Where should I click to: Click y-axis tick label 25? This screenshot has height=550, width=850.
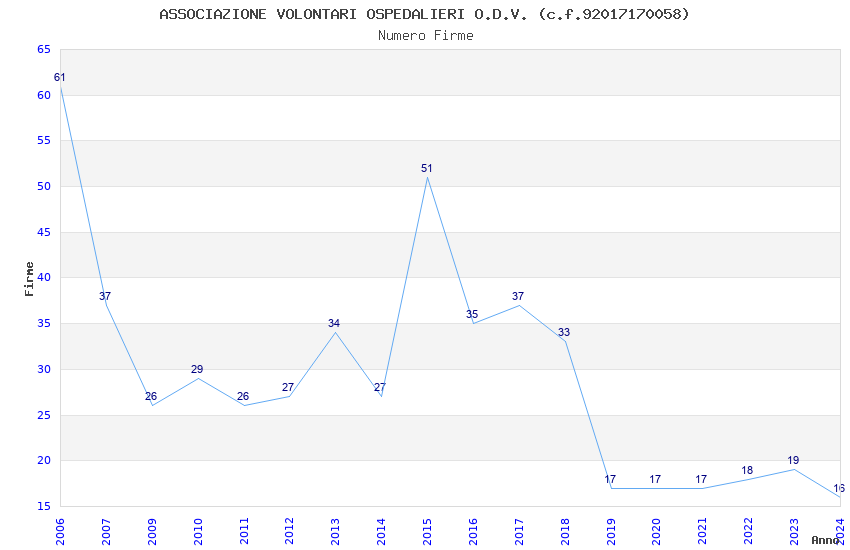44,415
